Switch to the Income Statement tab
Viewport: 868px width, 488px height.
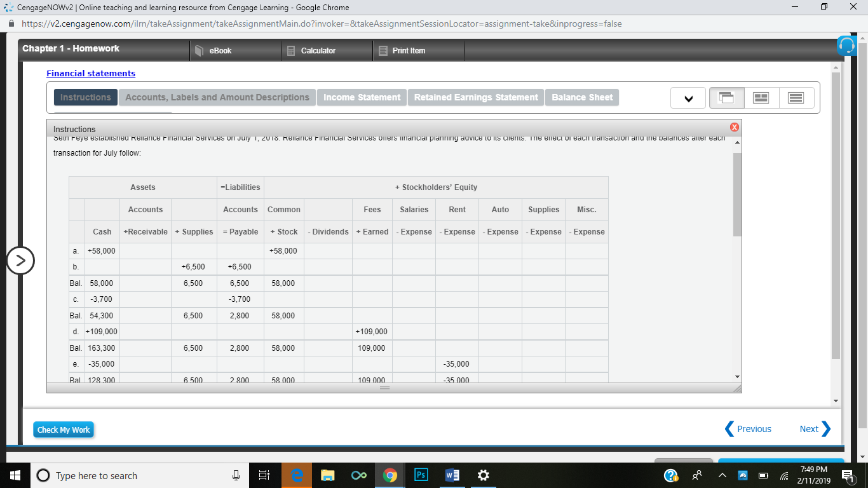pos(362,97)
